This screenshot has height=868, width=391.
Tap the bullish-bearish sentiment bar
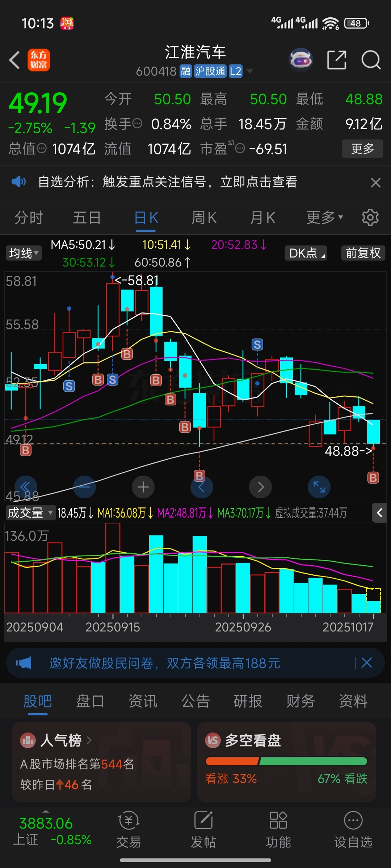(x=286, y=761)
